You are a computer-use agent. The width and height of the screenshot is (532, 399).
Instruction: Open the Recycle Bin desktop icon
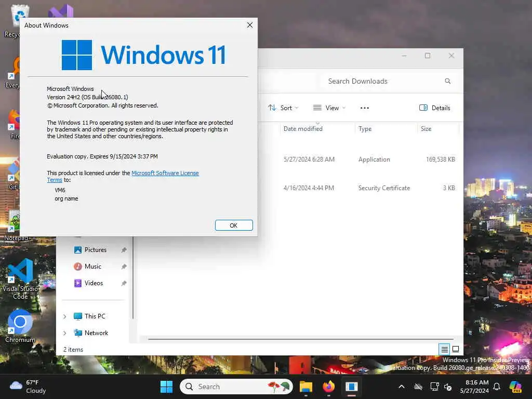pos(13,21)
